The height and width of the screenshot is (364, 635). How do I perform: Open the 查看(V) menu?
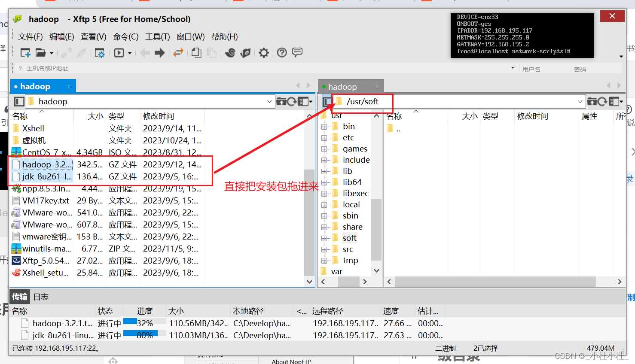click(93, 37)
